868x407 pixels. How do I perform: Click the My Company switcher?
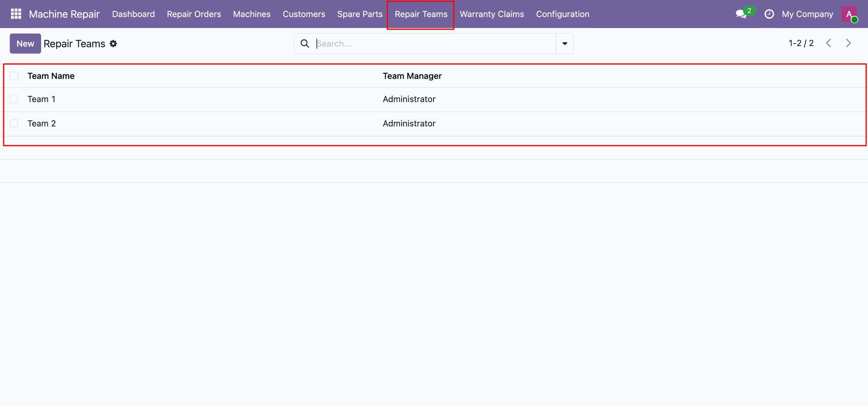807,14
